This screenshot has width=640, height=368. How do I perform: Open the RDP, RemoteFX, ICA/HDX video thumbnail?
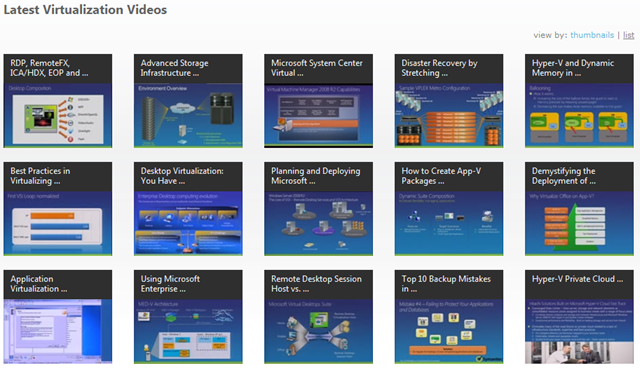[58, 101]
